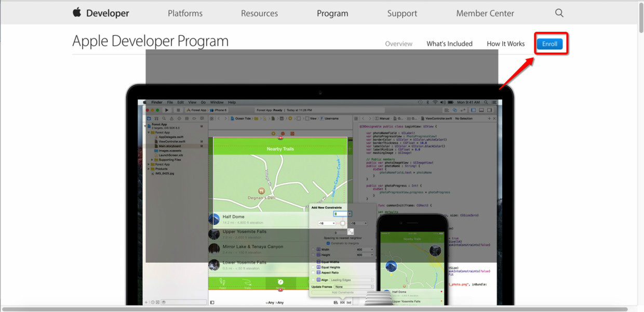
Task: Click the iPhone 6 scheme destination
Action: pyautogui.click(x=219, y=110)
